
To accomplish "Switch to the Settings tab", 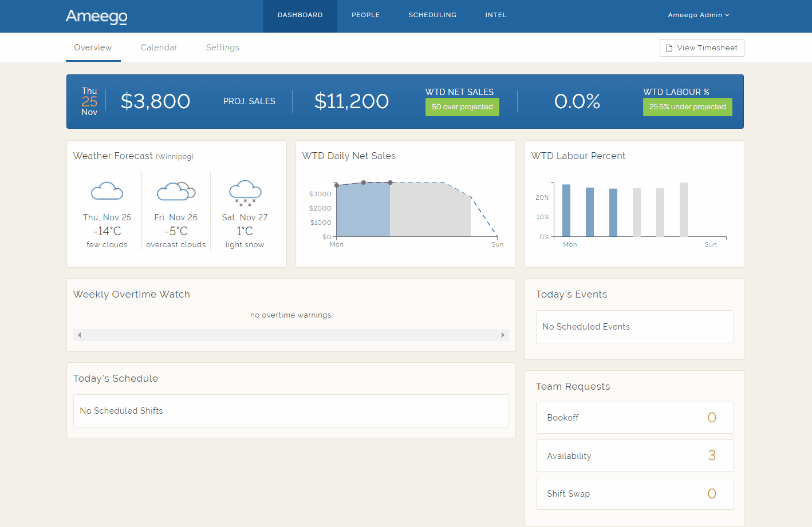I will click(223, 47).
